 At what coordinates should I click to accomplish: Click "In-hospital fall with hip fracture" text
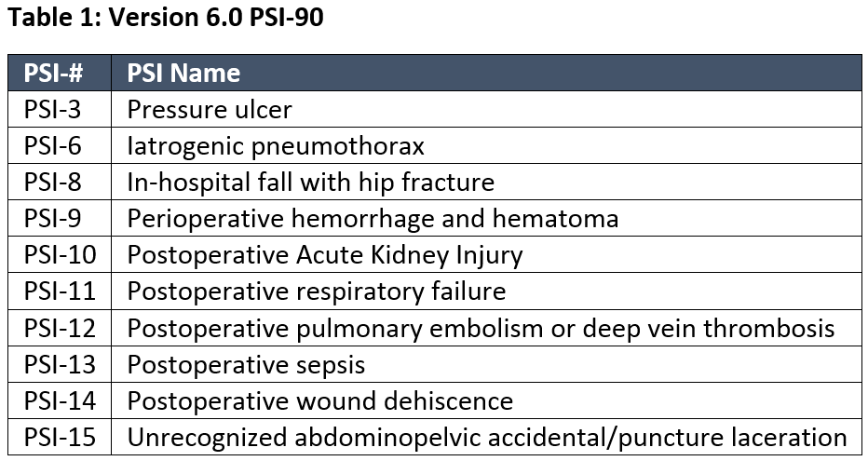coord(310,183)
